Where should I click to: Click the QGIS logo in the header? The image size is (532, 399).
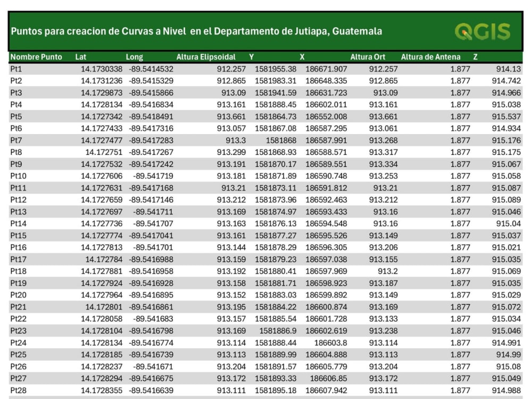pyautogui.click(x=482, y=31)
